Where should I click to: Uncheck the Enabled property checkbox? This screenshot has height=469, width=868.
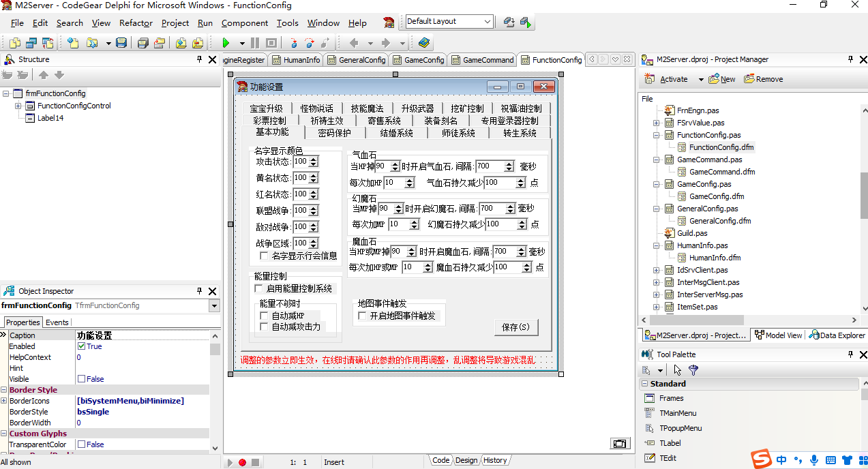82,346
